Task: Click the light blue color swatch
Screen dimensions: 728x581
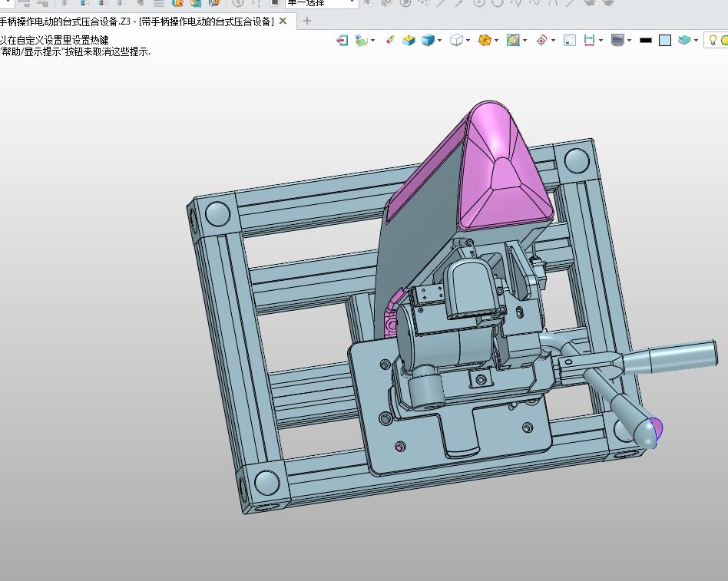Action: 665,41
